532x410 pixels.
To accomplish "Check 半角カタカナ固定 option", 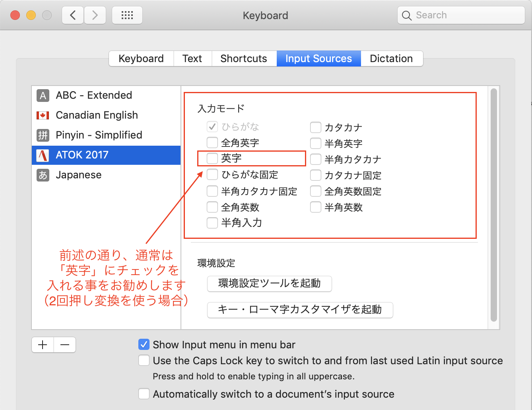I will tap(212, 191).
